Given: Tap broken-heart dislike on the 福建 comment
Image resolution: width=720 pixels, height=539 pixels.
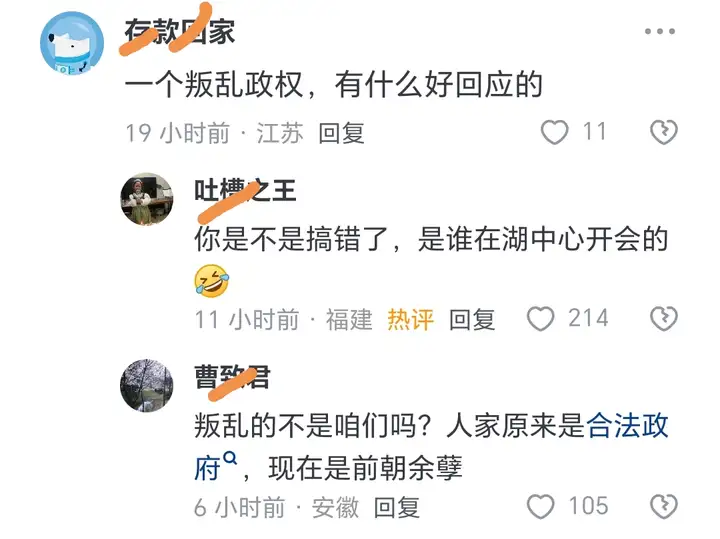Looking at the screenshot, I should 664,319.
